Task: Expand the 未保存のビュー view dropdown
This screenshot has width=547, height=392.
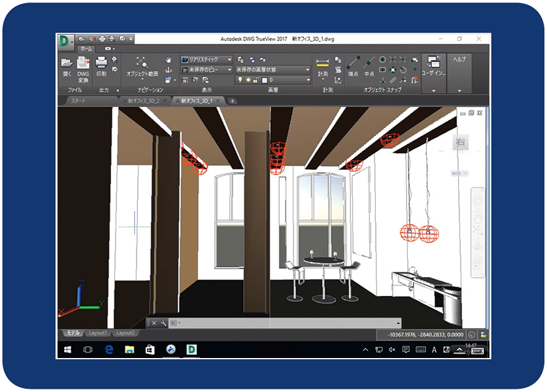Action: click(207, 69)
